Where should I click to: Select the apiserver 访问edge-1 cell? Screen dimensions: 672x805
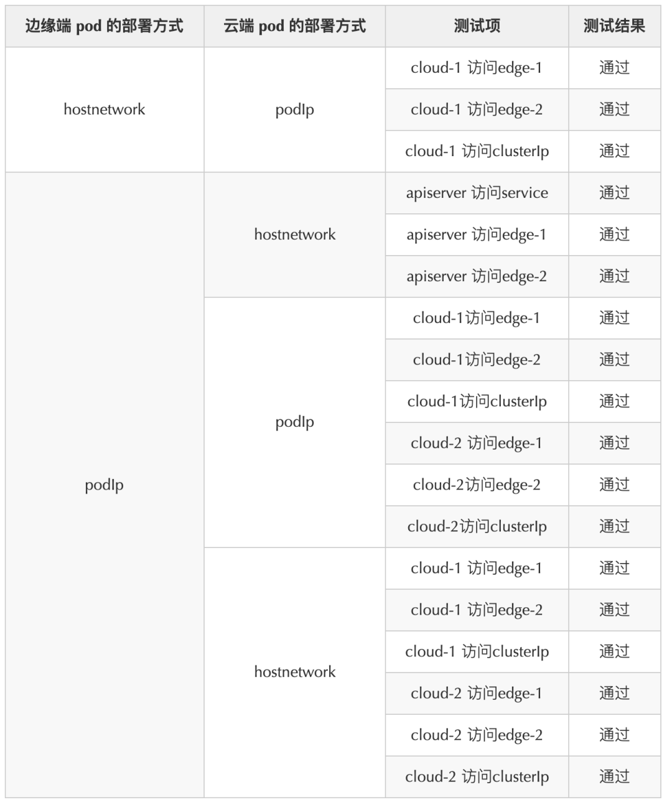(x=477, y=235)
